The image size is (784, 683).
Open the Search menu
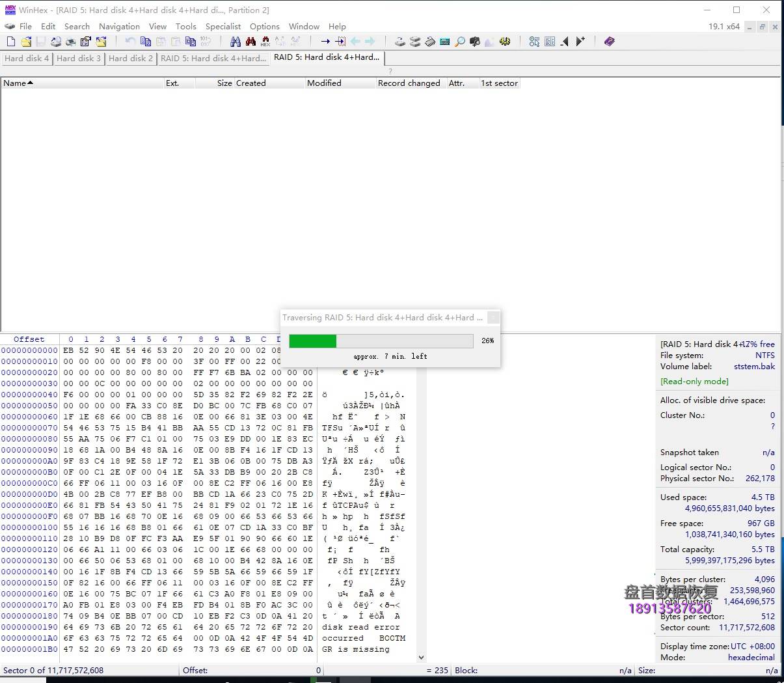77,27
